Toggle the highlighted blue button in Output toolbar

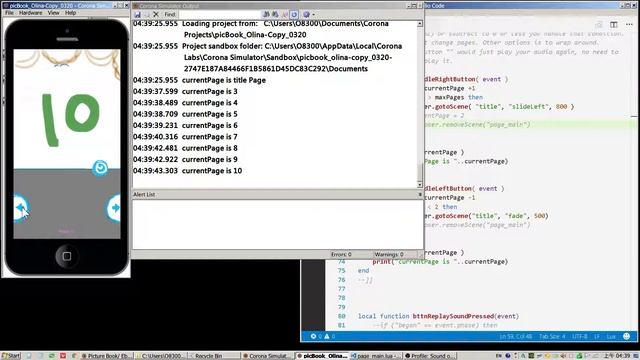pos(294,14)
